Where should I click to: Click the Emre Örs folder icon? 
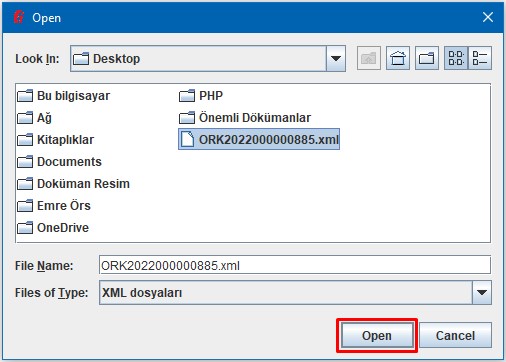[x=25, y=206]
